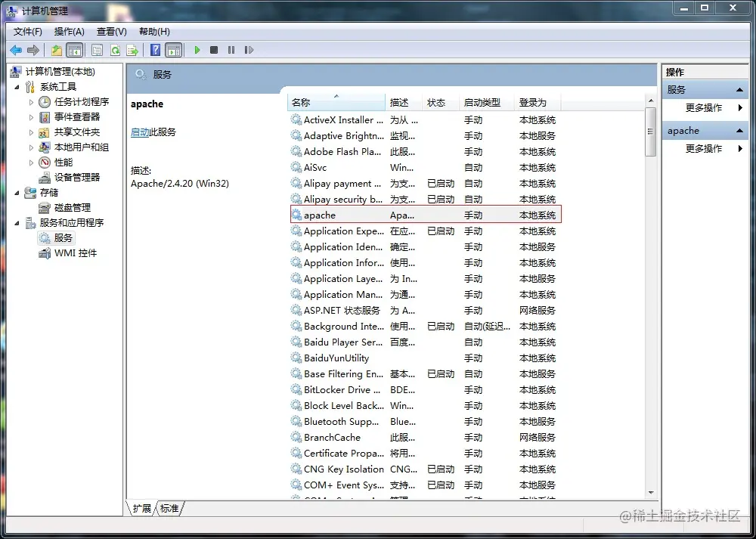Expand the 任务计划程序 tree node
The image size is (756, 539).
31,102
